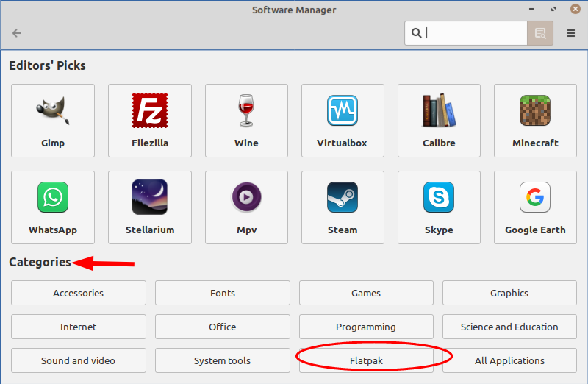Click the search magnifier icon
The width and height of the screenshot is (588, 384).
click(x=416, y=33)
